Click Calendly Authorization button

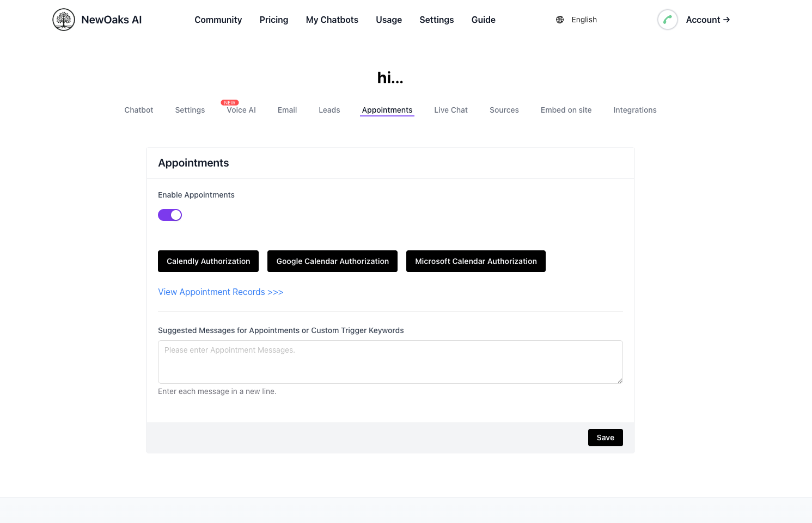pos(208,261)
